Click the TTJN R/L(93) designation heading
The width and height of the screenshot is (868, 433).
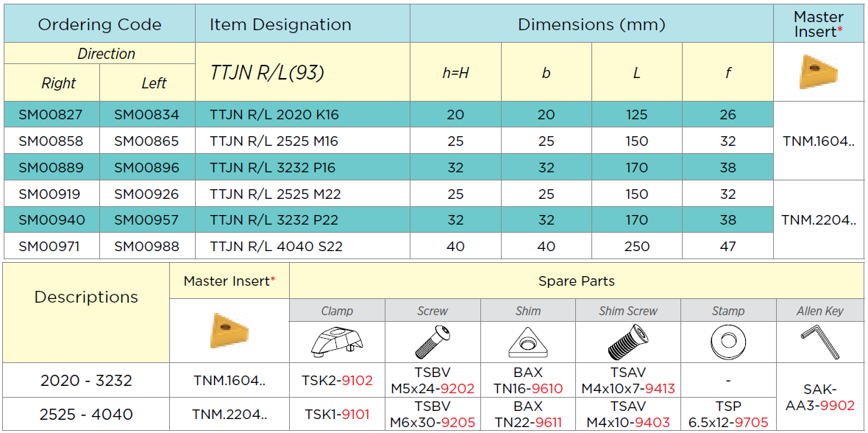tap(266, 73)
